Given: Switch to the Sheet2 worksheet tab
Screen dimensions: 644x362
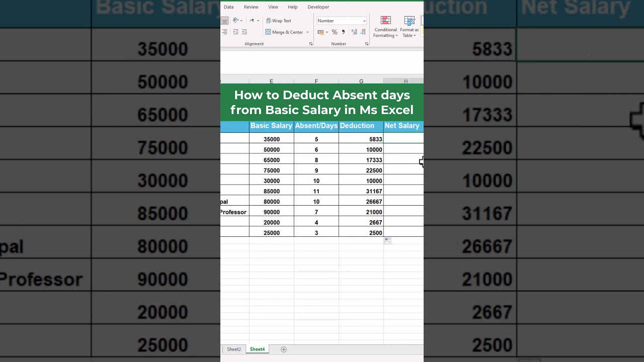Looking at the screenshot, I should [x=234, y=349].
